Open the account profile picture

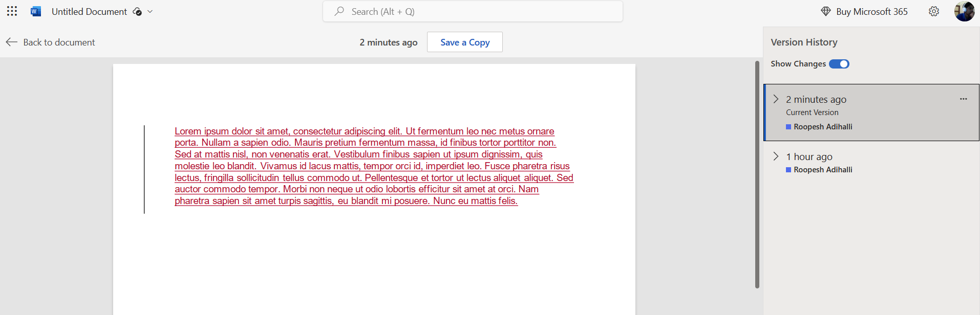pos(964,11)
